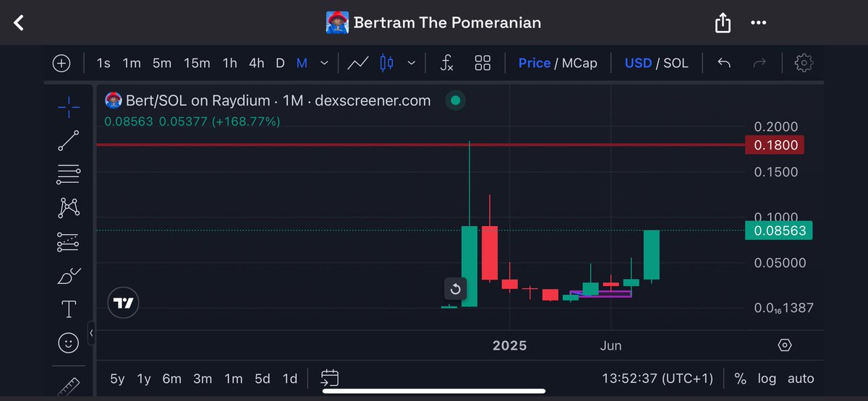The image size is (868, 401).
Task: Click the add symbol plus icon
Action: pyautogui.click(x=61, y=63)
